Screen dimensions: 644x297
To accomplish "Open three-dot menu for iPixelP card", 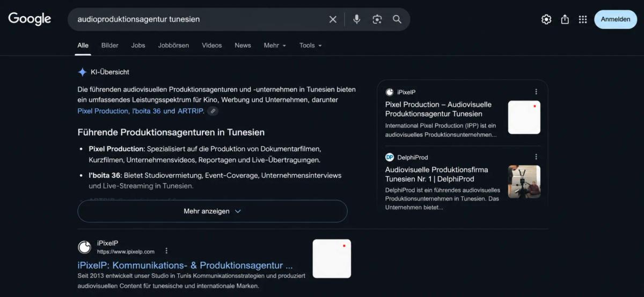I will (536, 92).
